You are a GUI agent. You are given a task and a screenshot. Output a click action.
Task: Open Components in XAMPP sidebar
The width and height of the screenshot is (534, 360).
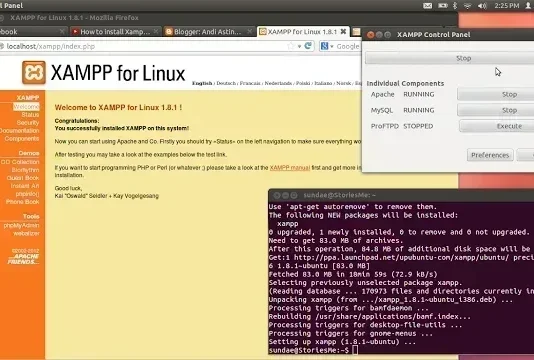click(22, 139)
